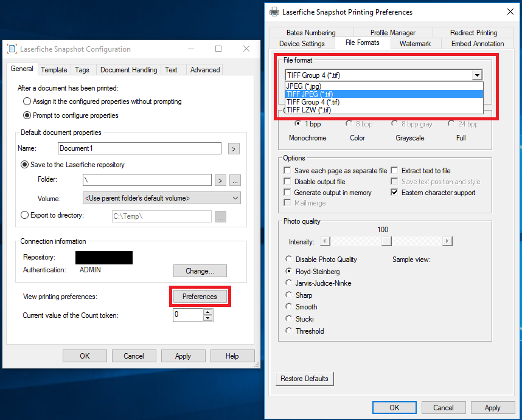
Task: Close the Snapshot Configuration window
Action: click(x=246, y=49)
